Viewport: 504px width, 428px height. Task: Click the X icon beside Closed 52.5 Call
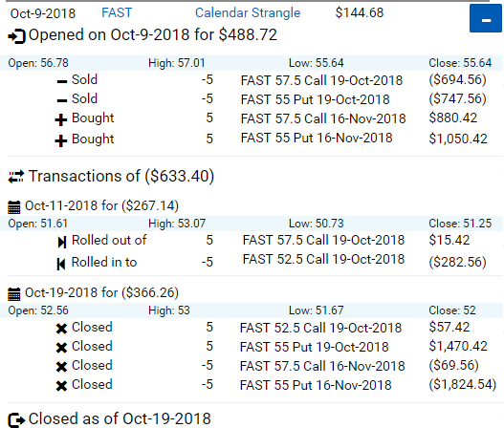(x=61, y=328)
